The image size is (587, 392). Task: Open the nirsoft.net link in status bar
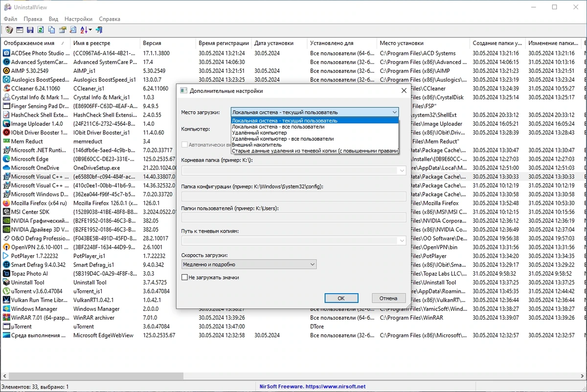(x=336, y=387)
